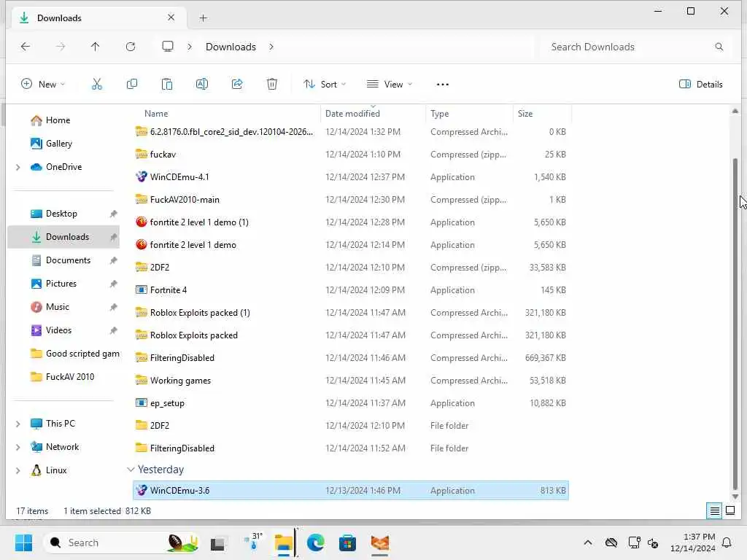Click the Copy icon in toolbar
747x560 pixels.
tap(132, 85)
